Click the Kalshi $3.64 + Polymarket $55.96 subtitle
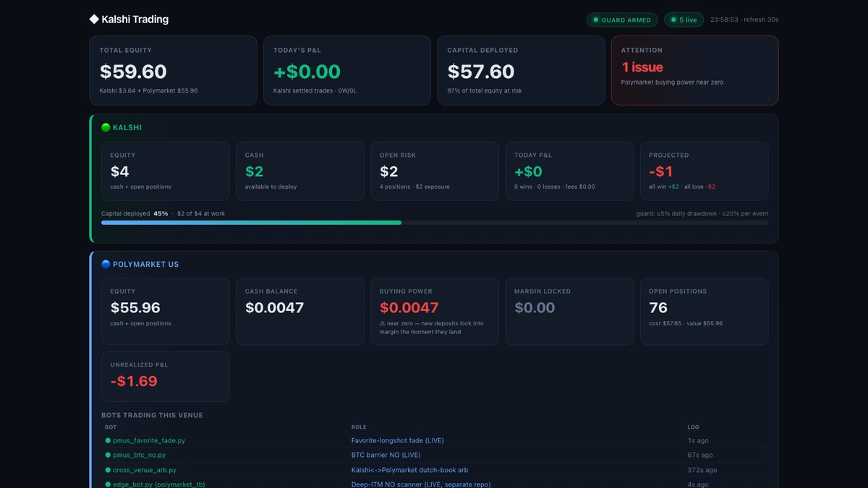The width and height of the screenshot is (868, 488). coord(148,90)
